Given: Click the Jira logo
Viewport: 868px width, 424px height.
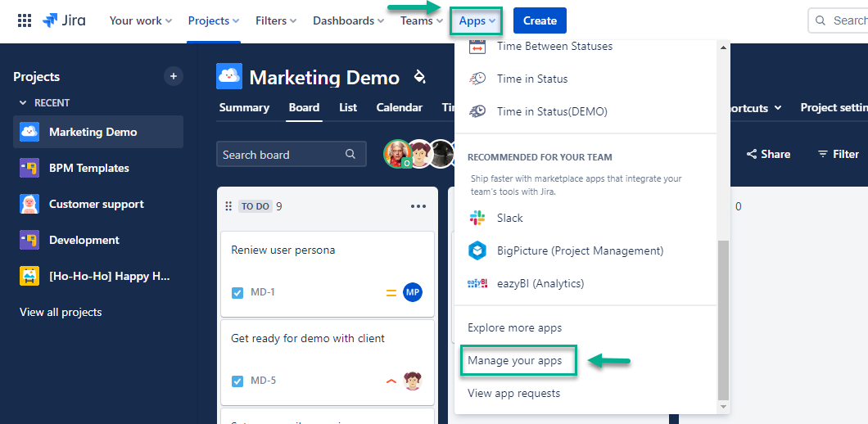Looking at the screenshot, I should (x=64, y=20).
